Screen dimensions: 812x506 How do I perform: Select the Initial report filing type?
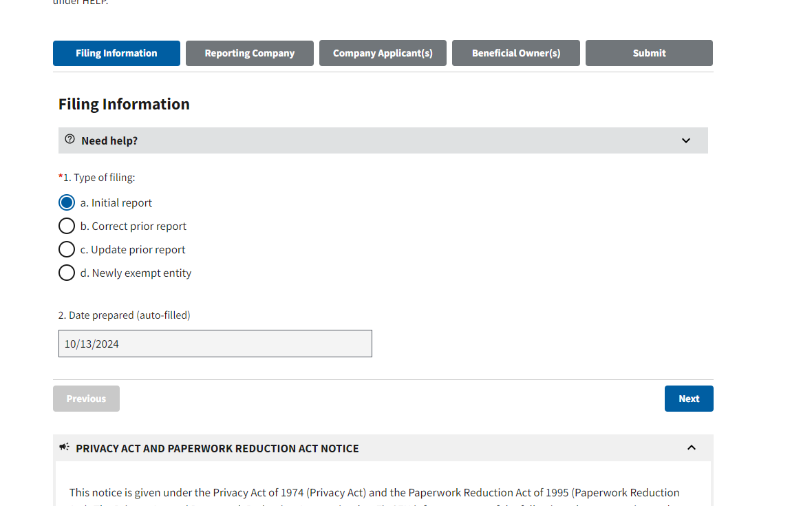67,202
